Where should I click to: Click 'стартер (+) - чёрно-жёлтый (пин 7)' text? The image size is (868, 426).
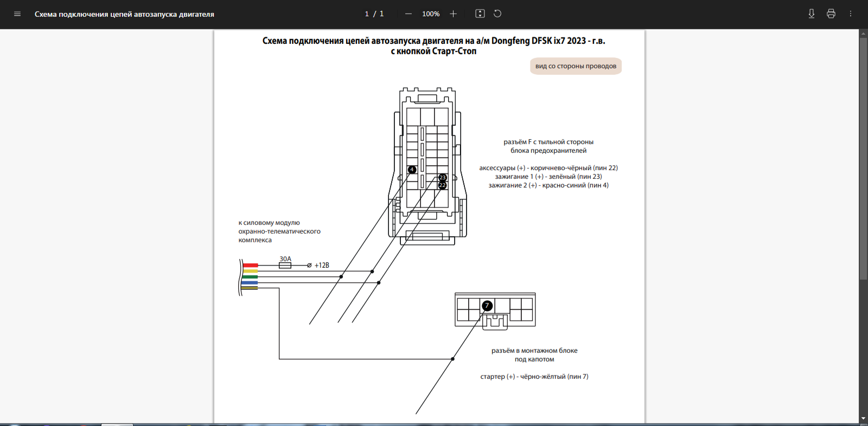[534, 377]
